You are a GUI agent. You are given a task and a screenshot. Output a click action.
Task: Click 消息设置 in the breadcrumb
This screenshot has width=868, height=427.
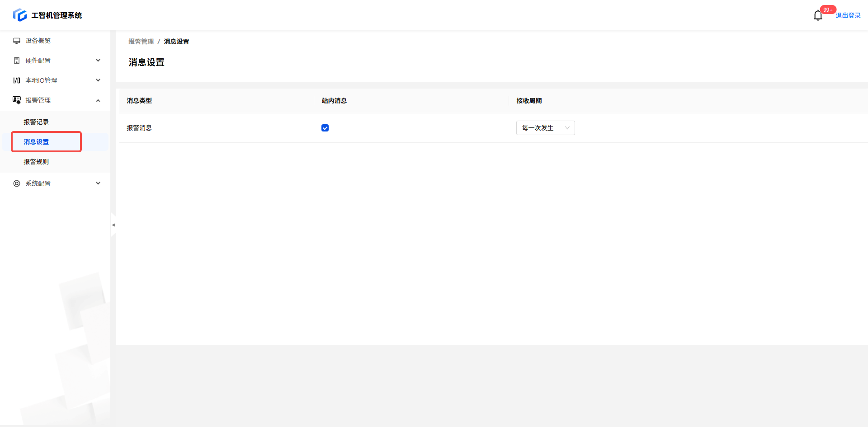pos(176,42)
